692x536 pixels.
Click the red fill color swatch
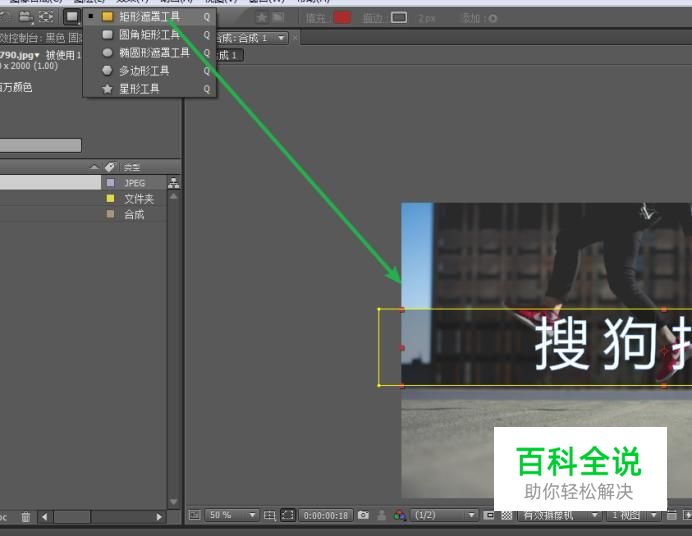click(x=342, y=18)
